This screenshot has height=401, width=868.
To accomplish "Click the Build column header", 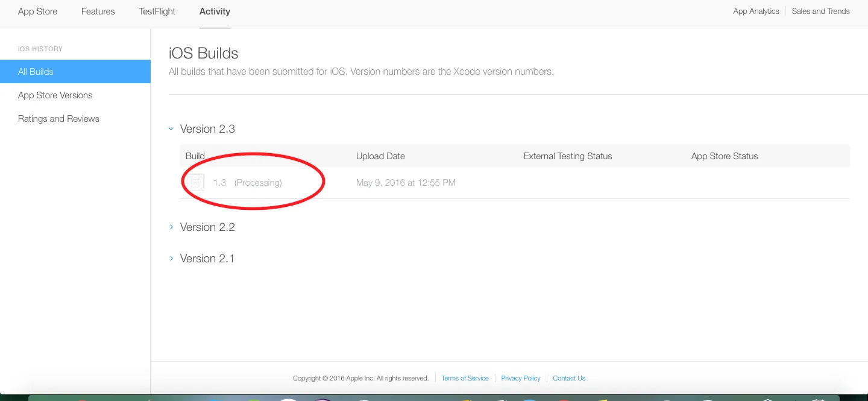I will [x=195, y=156].
